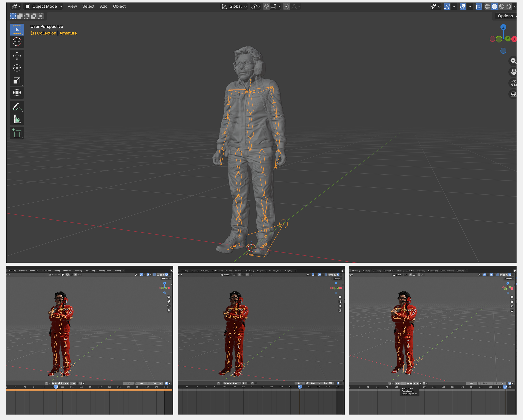Click the main viewport pan hand icon
Screen dimensions: 523x420
[513, 72]
